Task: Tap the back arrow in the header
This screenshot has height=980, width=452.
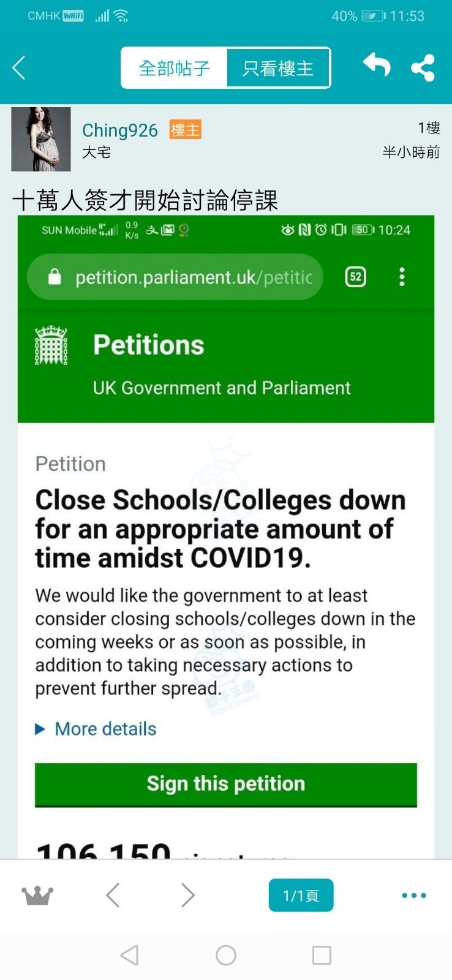Action: coord(20,67)
